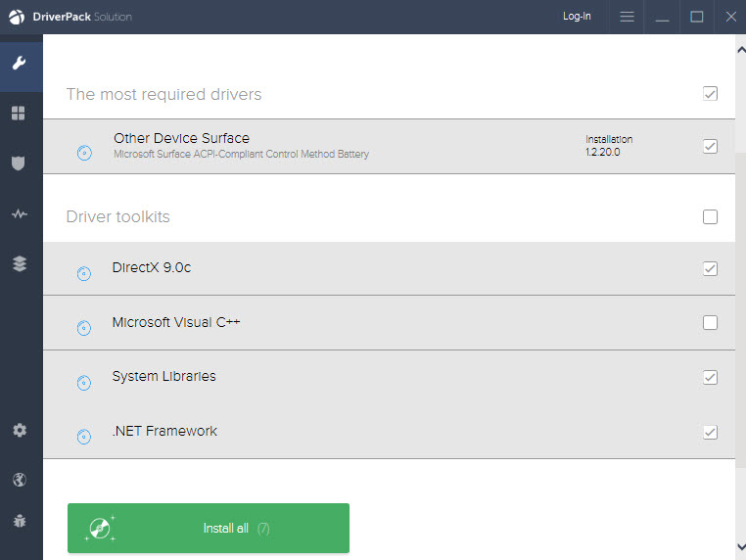Open the hamburger menu in title bar
The image size is (746, 560).
click(628, 17)
